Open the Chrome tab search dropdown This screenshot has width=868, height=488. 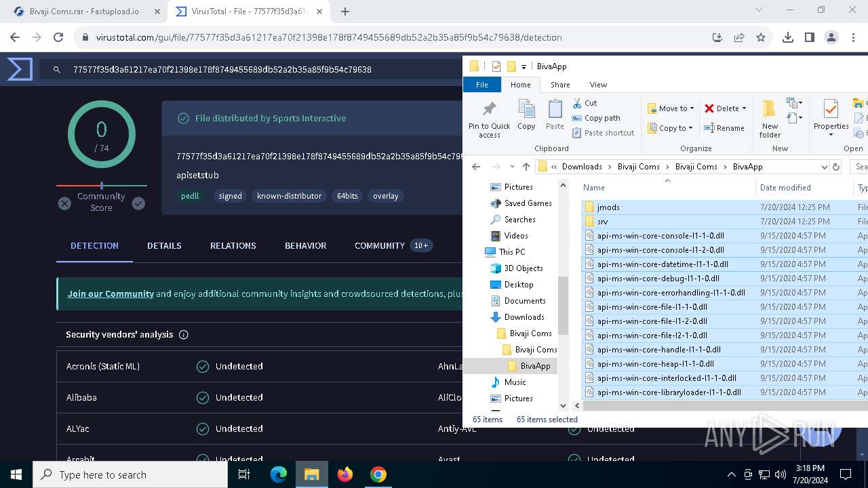point(759,10)
